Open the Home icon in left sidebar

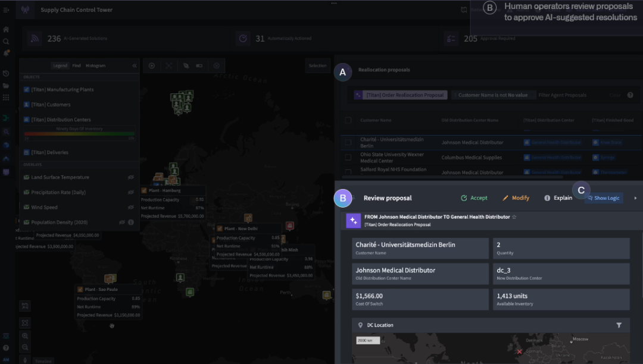[x=6, y=29]
